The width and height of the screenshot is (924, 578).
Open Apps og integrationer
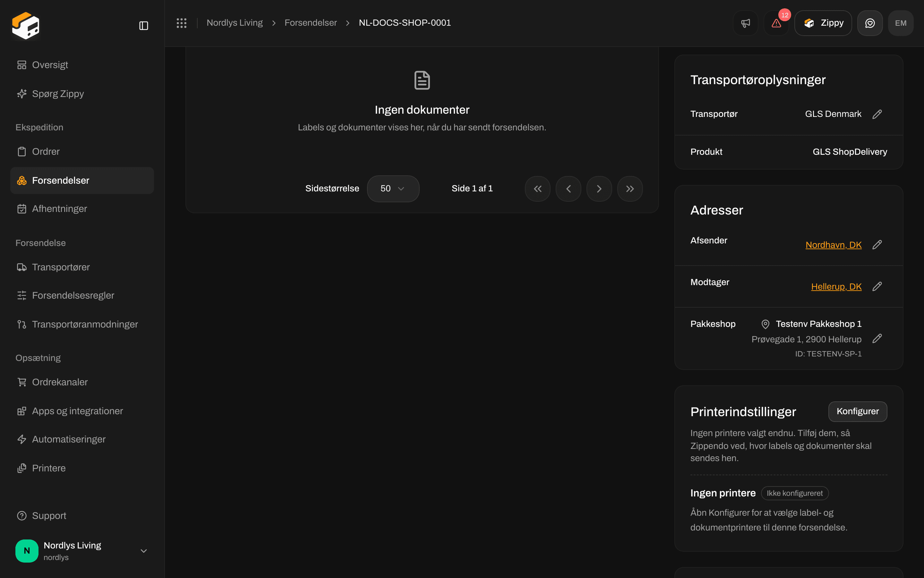pyautogui.click(x=82, y=411)
